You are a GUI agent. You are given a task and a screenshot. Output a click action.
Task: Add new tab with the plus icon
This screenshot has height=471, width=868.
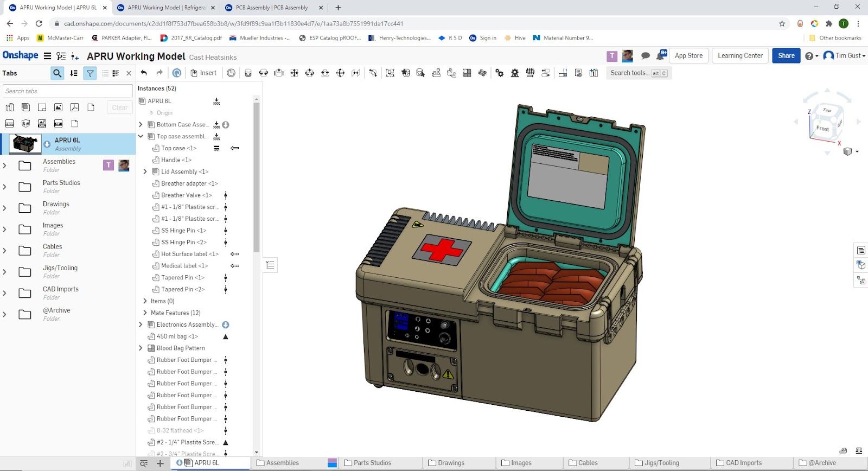[160, 463]
